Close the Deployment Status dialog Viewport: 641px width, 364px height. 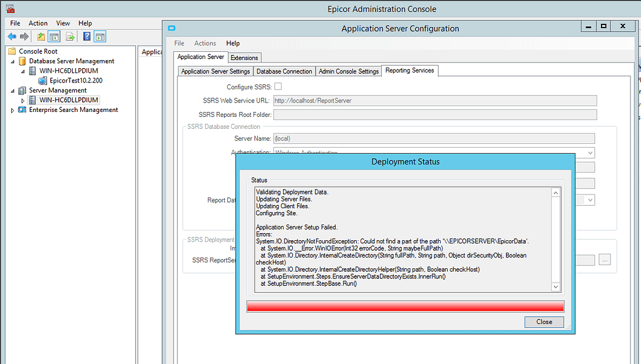click(x=544, y=322)
